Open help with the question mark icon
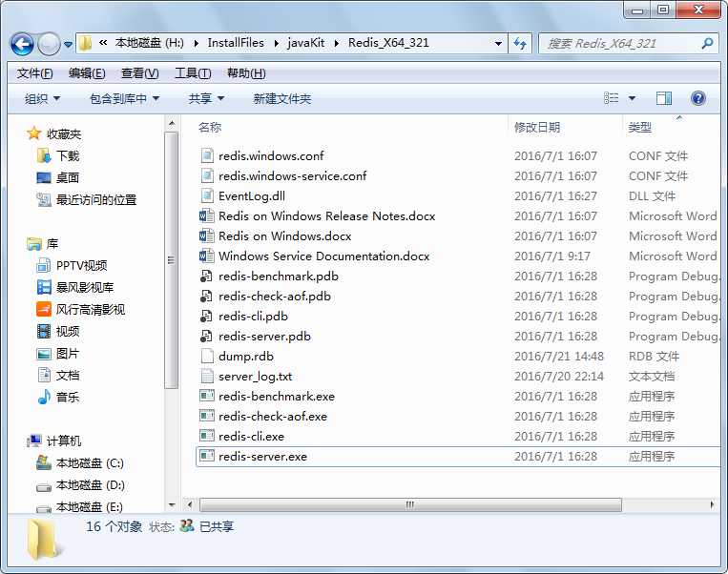 (698, 98)
